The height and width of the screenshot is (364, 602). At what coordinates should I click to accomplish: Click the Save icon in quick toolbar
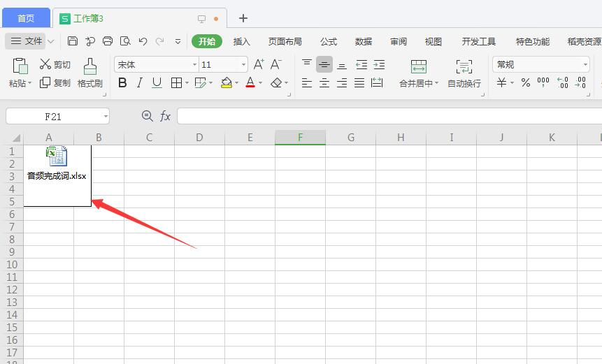click(x=73, y=41)
